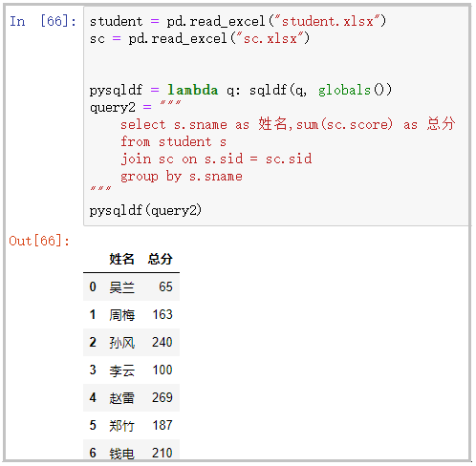This screenshot has width=476, height=466.
Task: Click the score 240 cell for 孙风
Action: [162, 342]
